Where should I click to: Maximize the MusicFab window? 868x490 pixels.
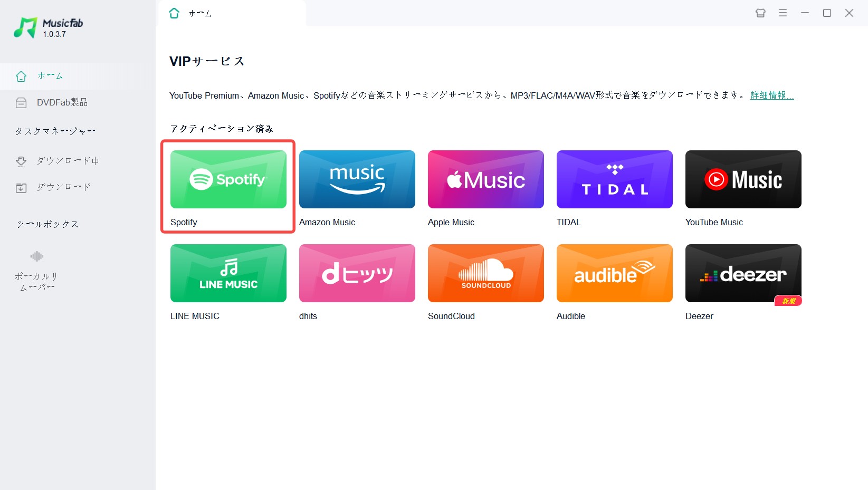pyautogui.click(x=827, y=13)
